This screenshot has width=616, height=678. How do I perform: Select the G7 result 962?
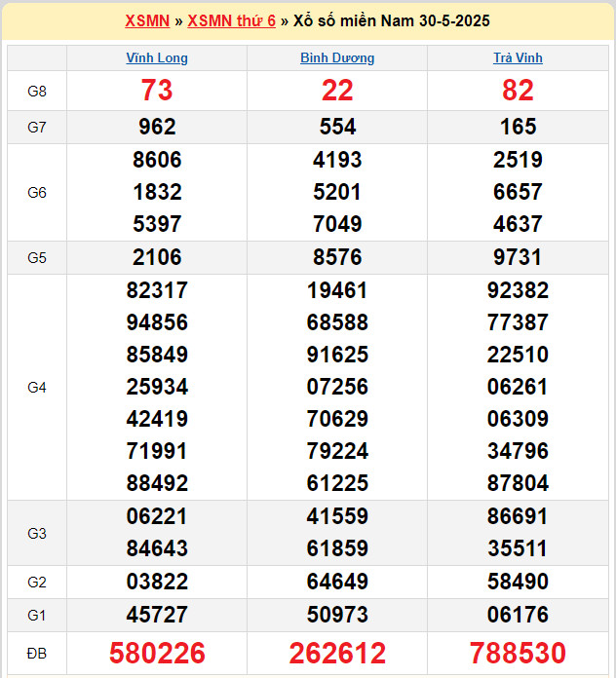tap(157, 127)
